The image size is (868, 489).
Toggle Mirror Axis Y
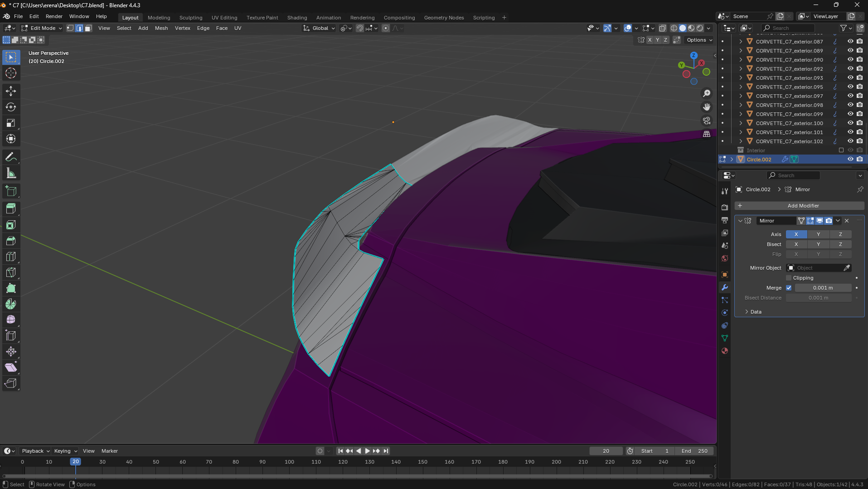[818, 234]
